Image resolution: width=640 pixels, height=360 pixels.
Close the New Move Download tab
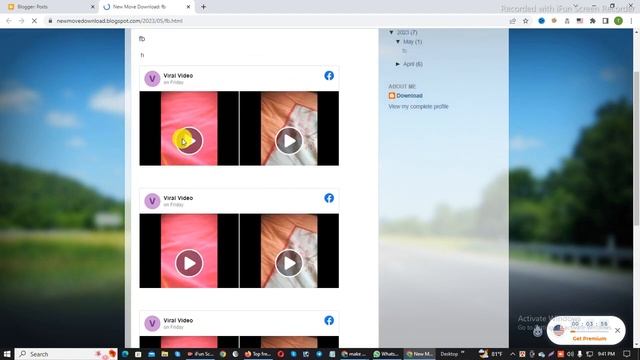(x=188, y=7)
